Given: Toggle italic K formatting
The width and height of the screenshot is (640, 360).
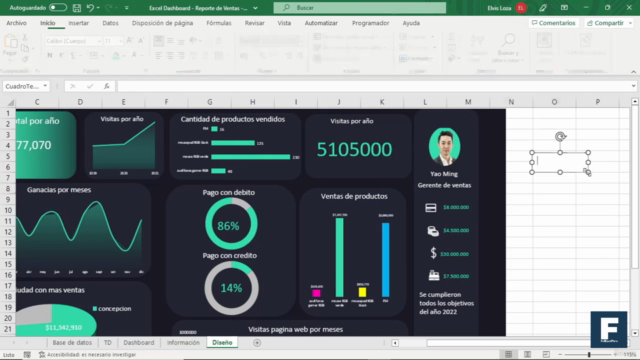Looking at the screenshot, I should (x=61, y=55).
